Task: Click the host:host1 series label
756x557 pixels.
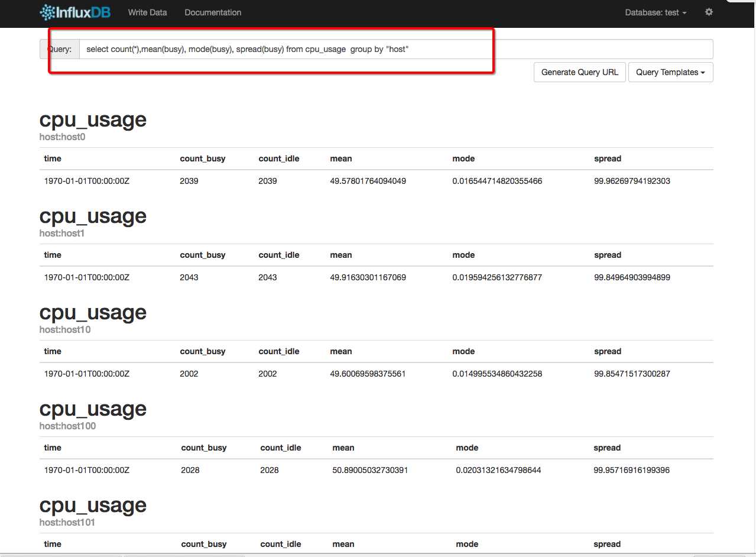Action: (63, 234)
